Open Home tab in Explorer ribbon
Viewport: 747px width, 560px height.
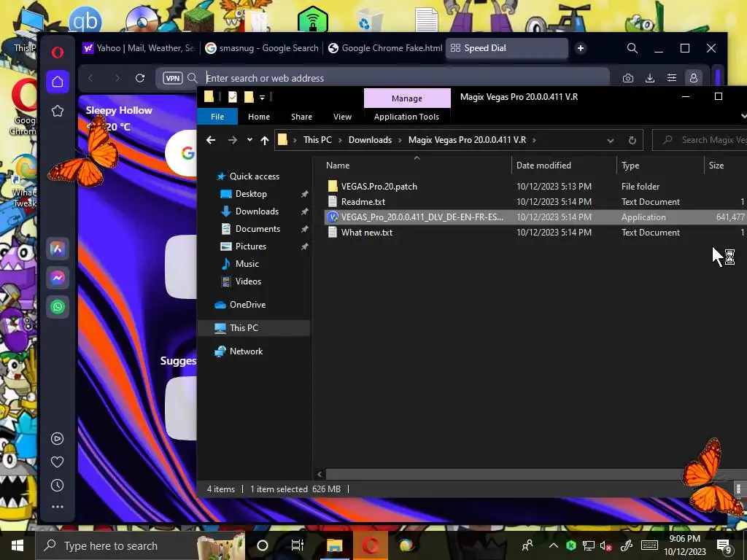click(x=259, y=117)
